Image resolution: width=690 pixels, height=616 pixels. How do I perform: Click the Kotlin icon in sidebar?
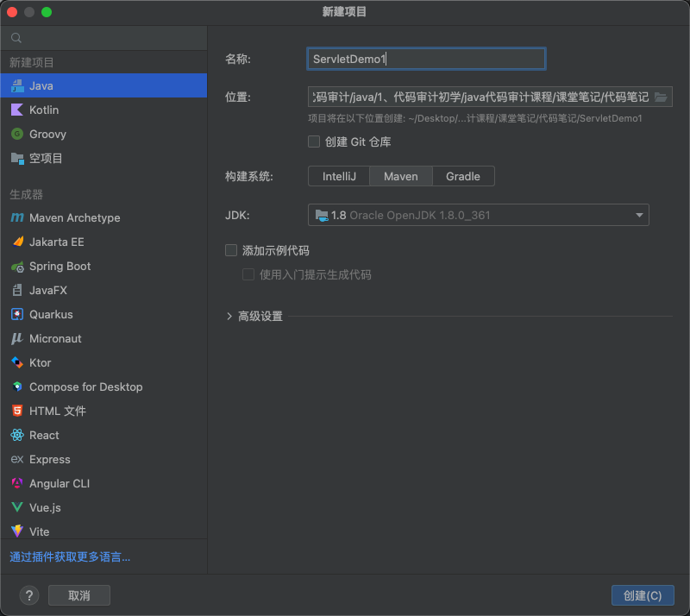pyautogui.click(x=16, y=110)
